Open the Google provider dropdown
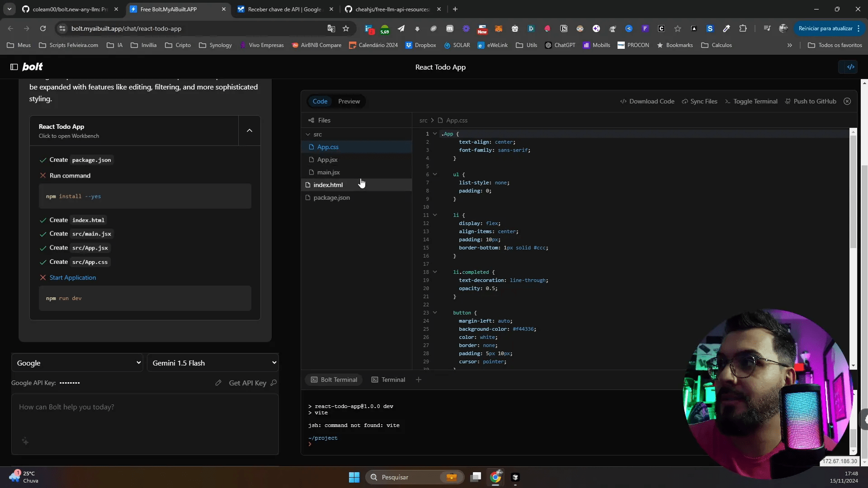The width and height of the screenshot is (868, 488). click(77, 363)
